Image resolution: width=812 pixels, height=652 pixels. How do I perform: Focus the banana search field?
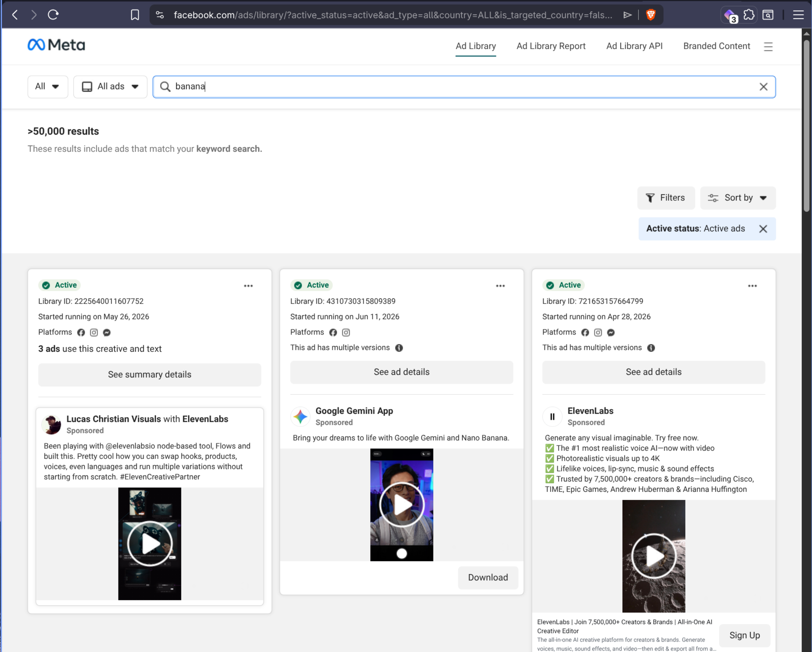pos(464,87)
